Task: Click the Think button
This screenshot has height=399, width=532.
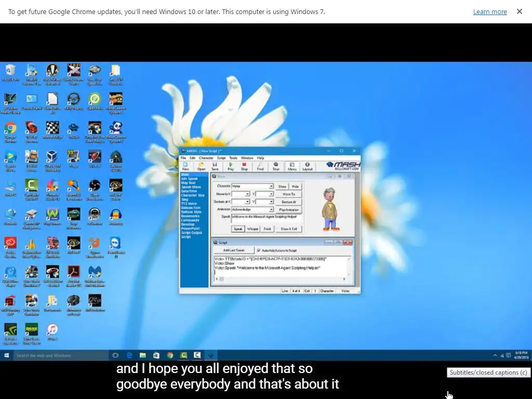Action: [268, 229]
